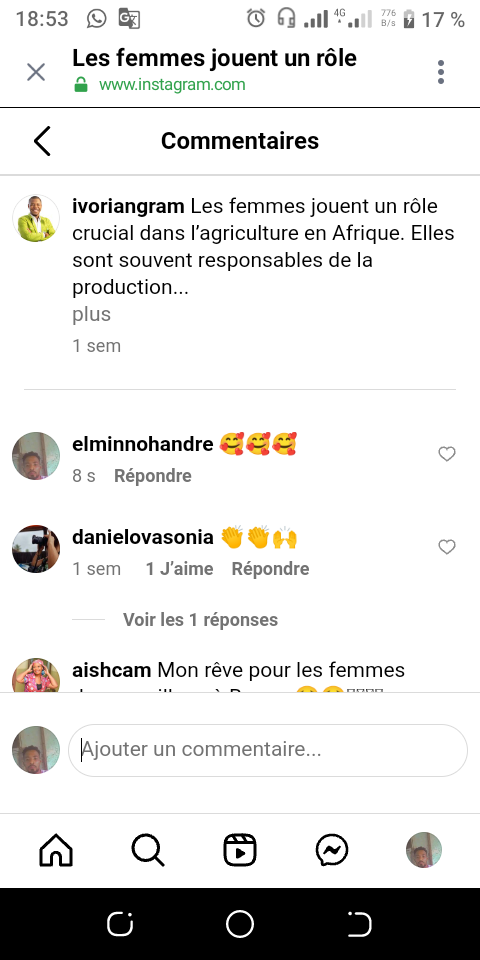Focus the 'Ajouter un commentaire...' field
Image resolution: width=480 pixels, height=960 pixels.
(x=268, y=750)
